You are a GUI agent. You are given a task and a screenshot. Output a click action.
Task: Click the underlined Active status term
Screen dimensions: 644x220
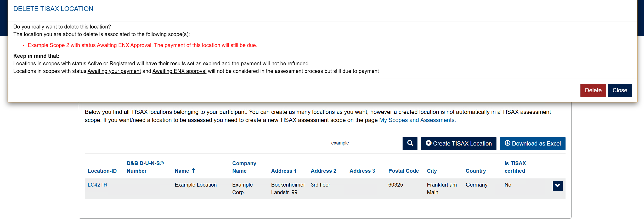94,63
